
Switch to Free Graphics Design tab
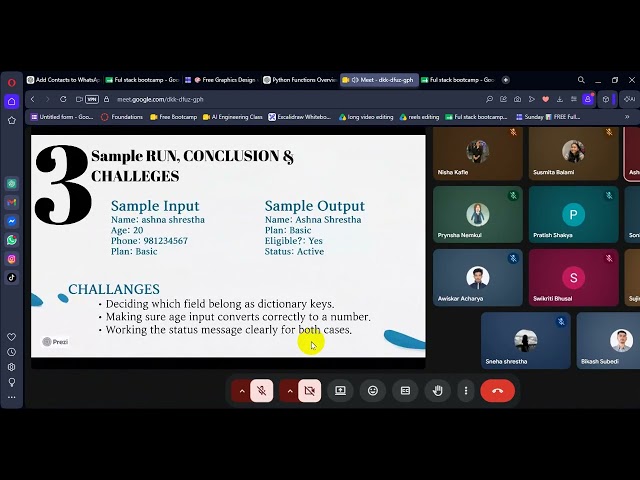pyautogui.click(x=222, y=80)
